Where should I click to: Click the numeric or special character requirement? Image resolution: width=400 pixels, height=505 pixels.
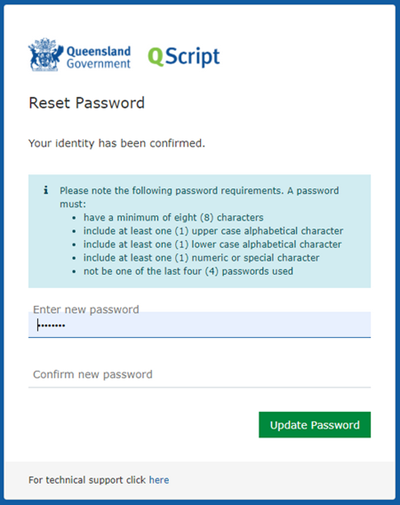point(201,258)
